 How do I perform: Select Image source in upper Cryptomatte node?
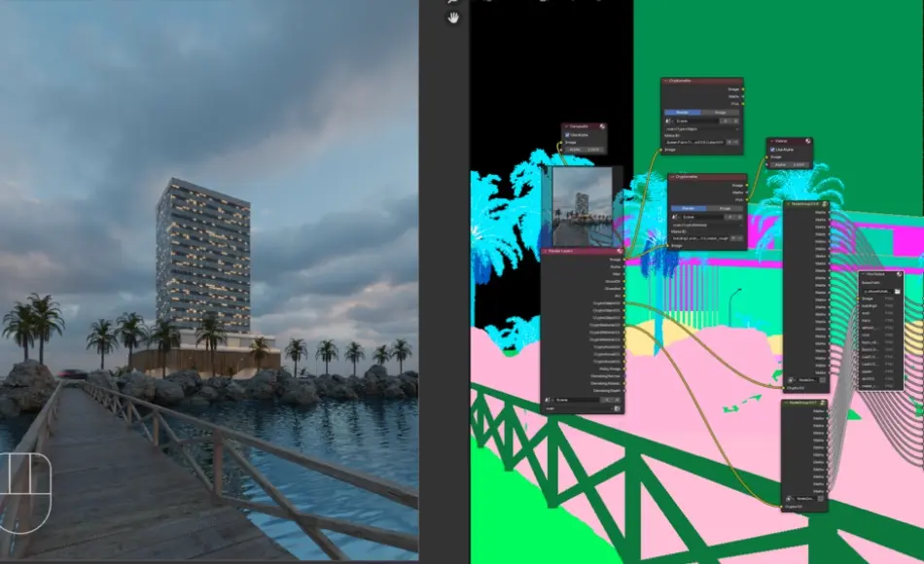[720, 112]
